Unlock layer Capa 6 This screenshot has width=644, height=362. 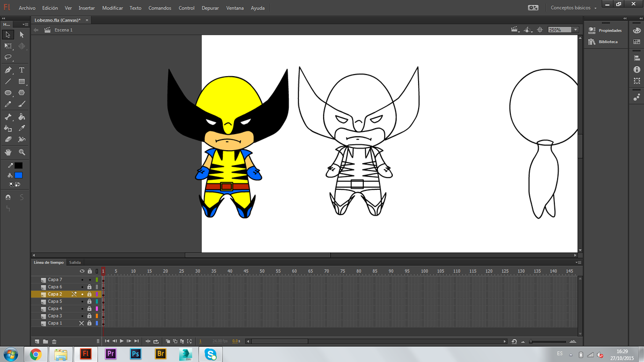pos(90,287)
